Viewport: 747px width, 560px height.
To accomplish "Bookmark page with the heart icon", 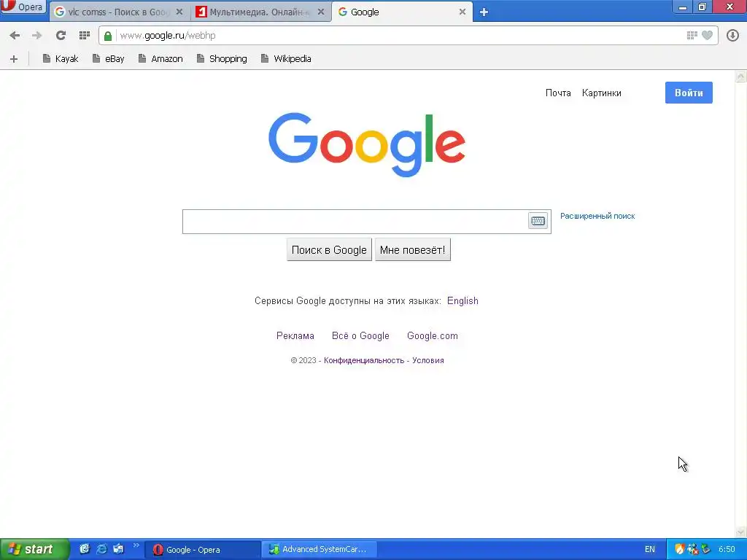I will [708, 35].
